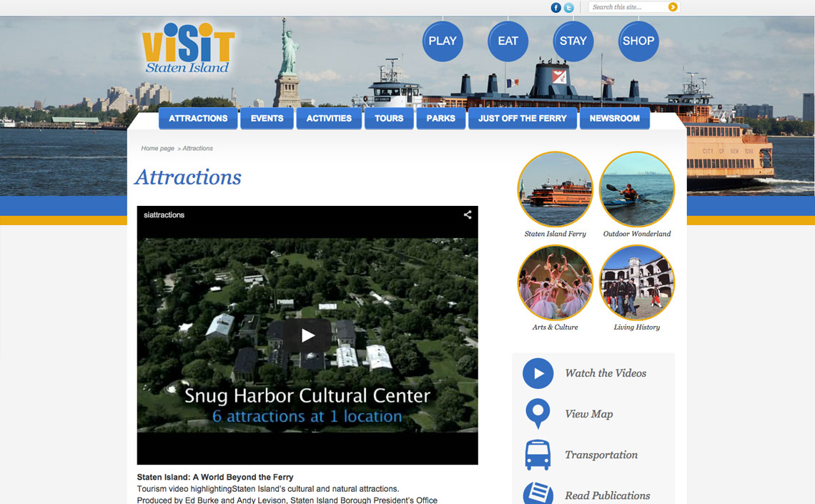This screenshot has width=815, height=504.
Task: Follow the Read Publications link
Action: [608, 495]
